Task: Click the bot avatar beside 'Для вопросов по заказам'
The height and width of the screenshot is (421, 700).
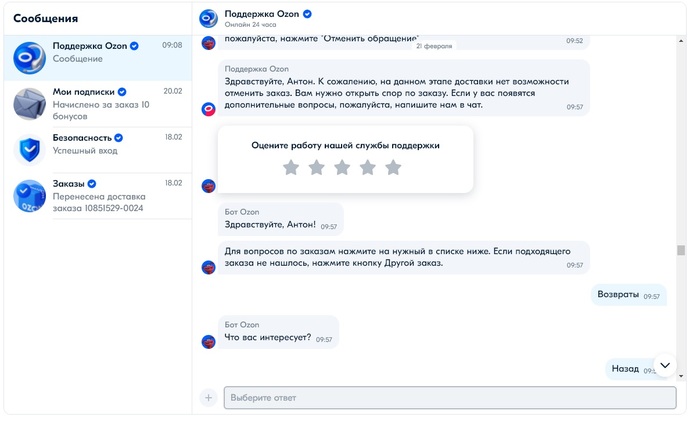Action: coord(208,267)
